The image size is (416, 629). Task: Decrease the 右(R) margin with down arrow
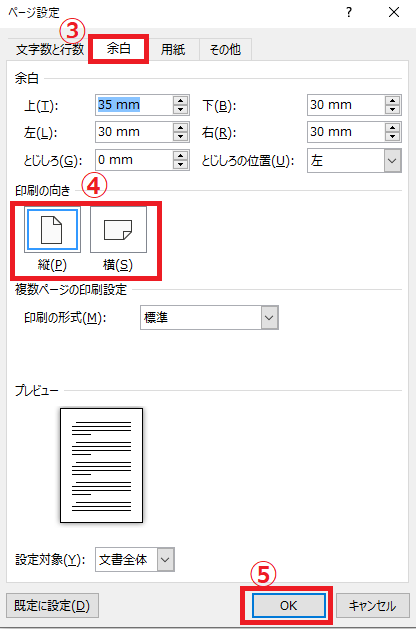point(392,137)
